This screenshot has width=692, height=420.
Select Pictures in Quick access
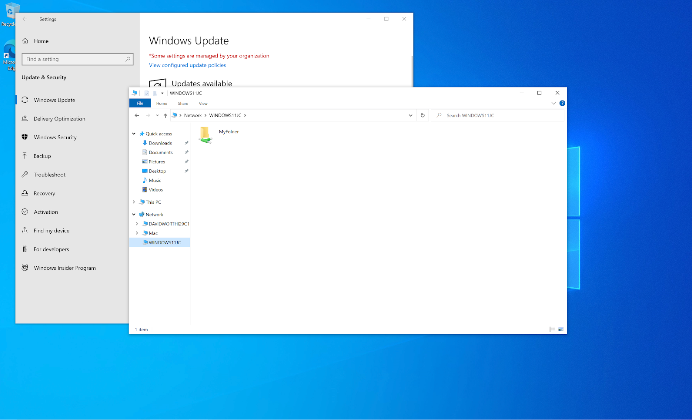[x=157, y=161]
